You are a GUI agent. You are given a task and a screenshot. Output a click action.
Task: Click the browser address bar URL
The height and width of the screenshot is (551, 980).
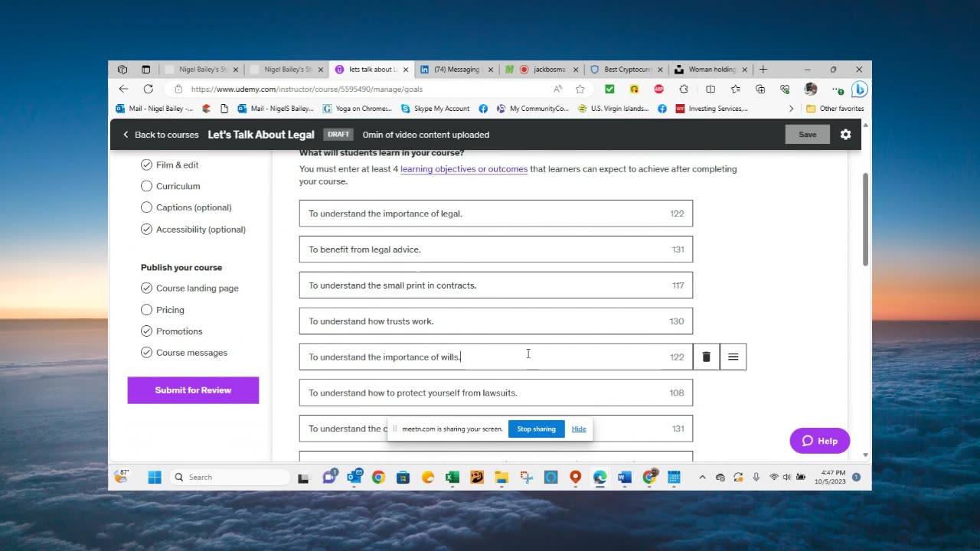(x=306, y=89)
